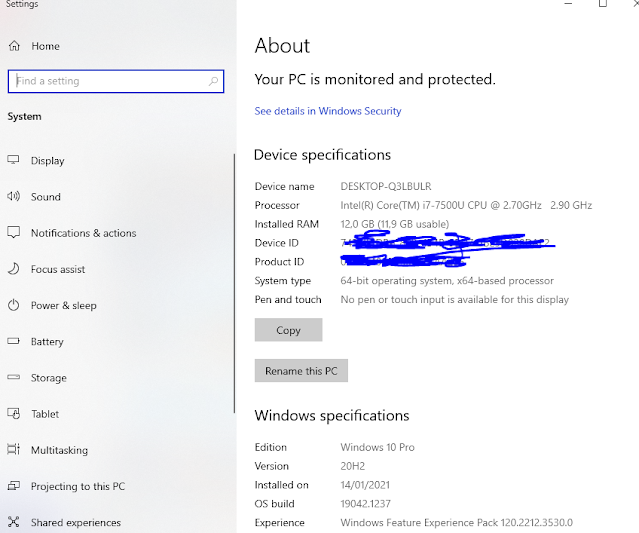This screenshot has width=639, height=533.
Task: Click the Home house icon
Action: 14,46
